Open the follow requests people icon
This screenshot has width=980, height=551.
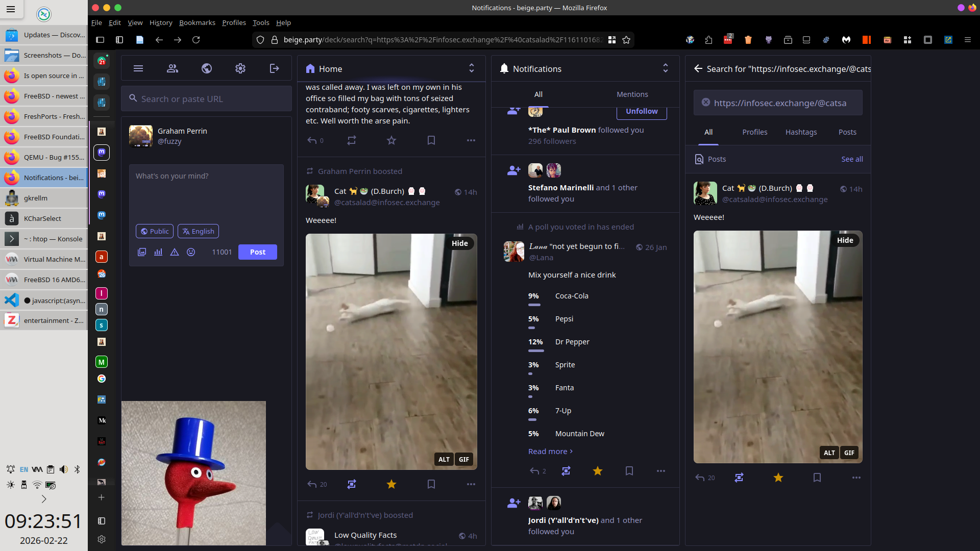click(173, 68)
